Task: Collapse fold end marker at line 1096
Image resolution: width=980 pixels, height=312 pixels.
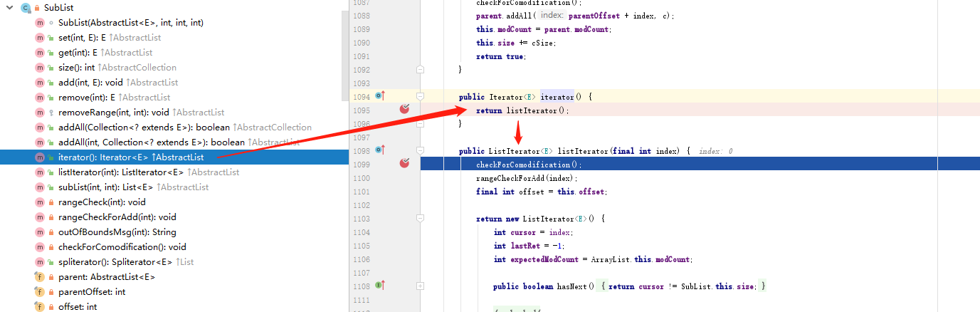Action: 420,123
